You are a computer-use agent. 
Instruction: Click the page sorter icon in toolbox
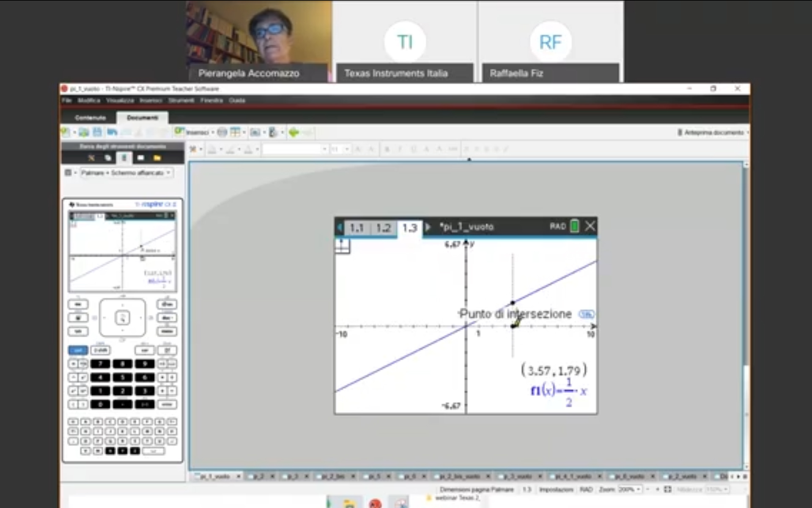(x=108, y=158)
